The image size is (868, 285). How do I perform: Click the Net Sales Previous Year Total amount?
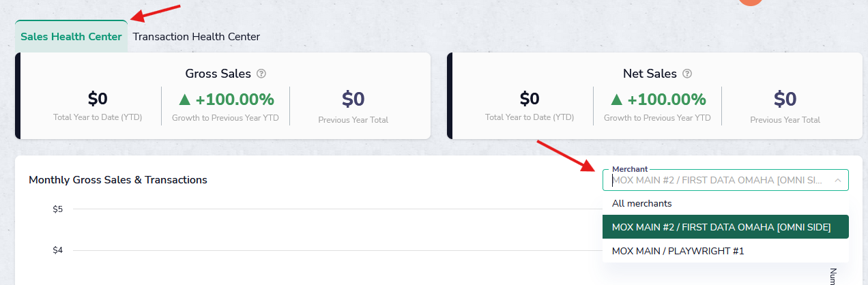click(x=785, y=100)
